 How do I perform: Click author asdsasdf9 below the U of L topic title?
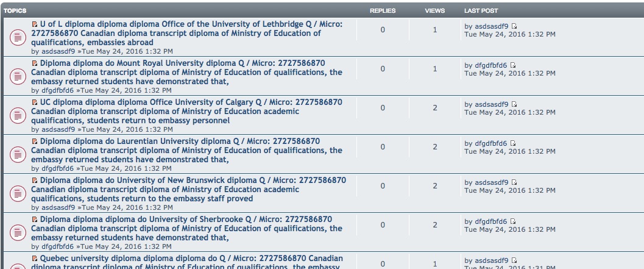point(57,52)
